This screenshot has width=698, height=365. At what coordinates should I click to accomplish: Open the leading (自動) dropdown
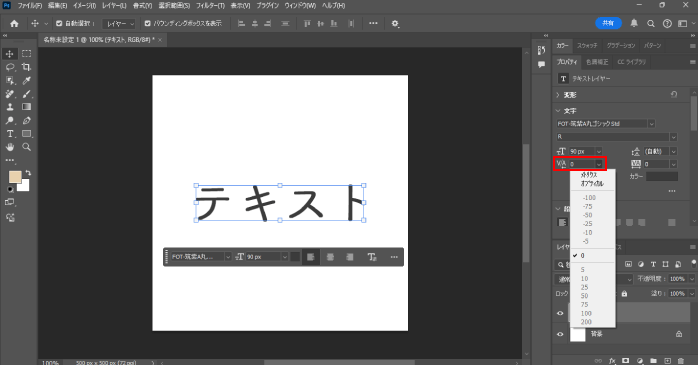pos(674,151)
